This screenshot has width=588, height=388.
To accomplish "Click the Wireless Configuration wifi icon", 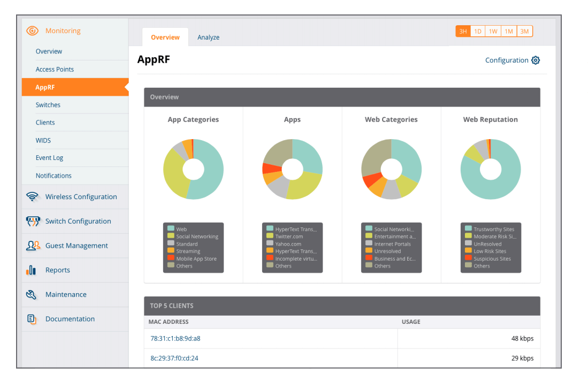I will point(33,197).
